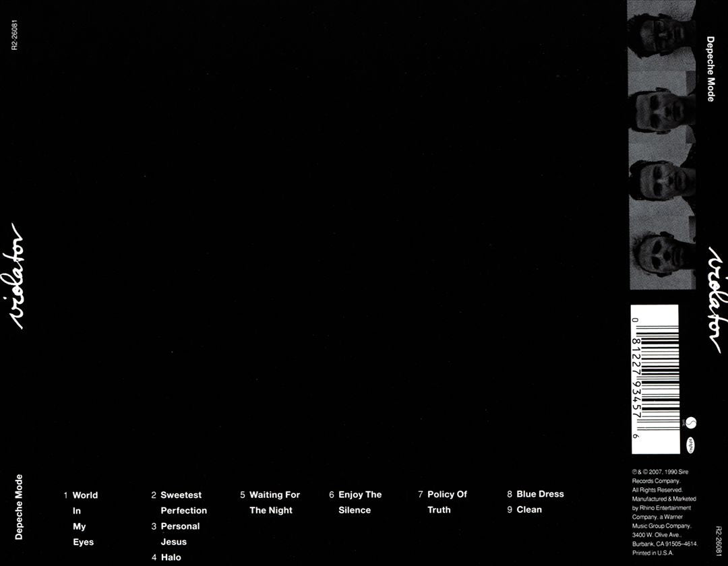Click track 8 'Blue Dress'
The width and height of the screenshot is (728, 566).
point(541,494)
